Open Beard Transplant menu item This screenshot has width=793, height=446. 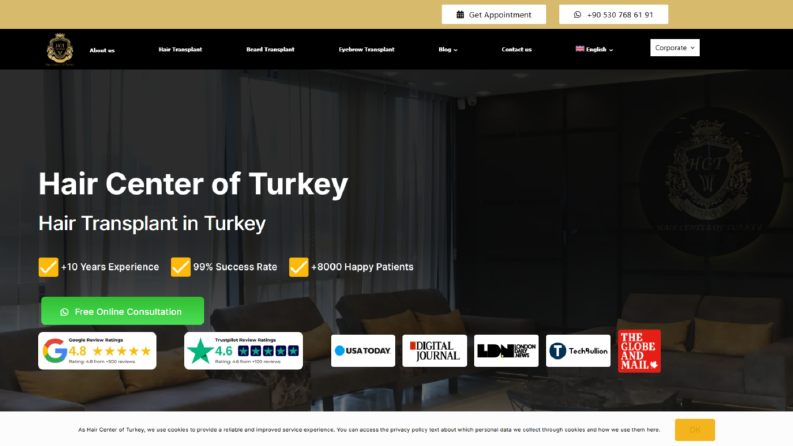click(x=270, y=50)
